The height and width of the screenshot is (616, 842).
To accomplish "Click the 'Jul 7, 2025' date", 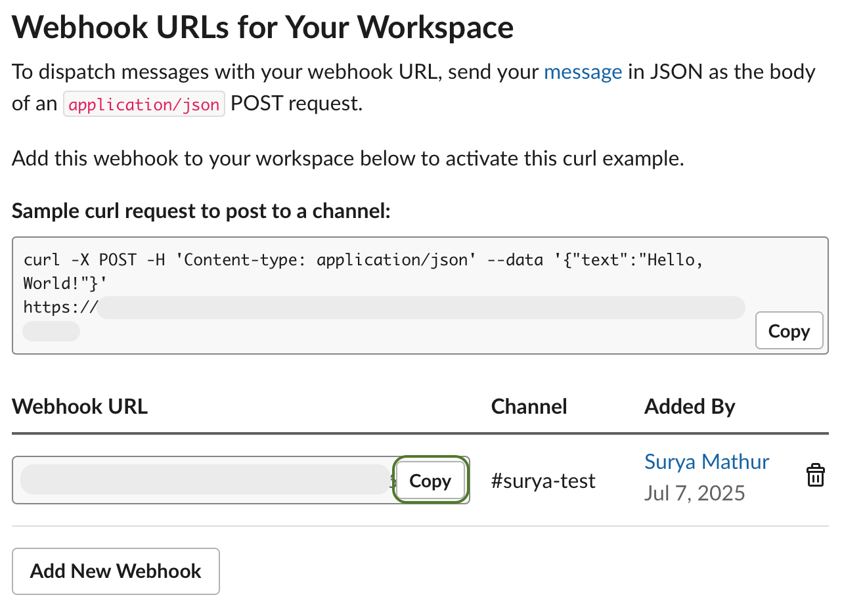I will pos(695,493).
